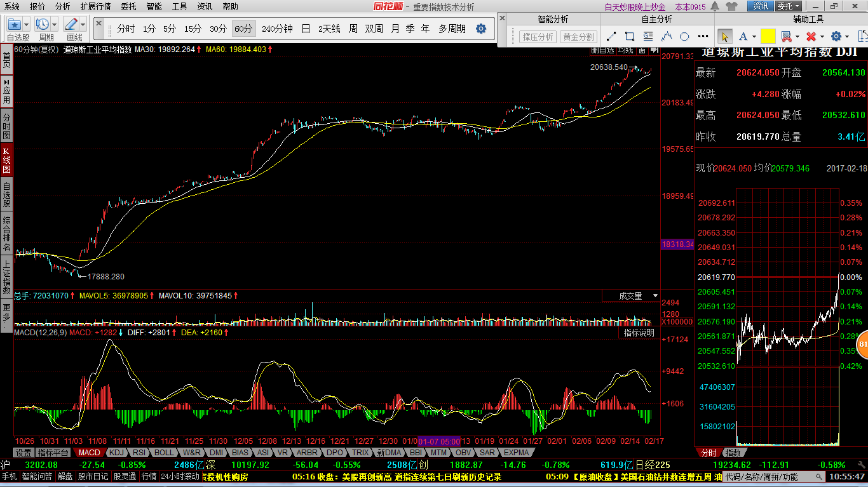This screenshot has height=487, width=868.
Task: Switch chart to 周 weekly period
Action: point(353,29)
